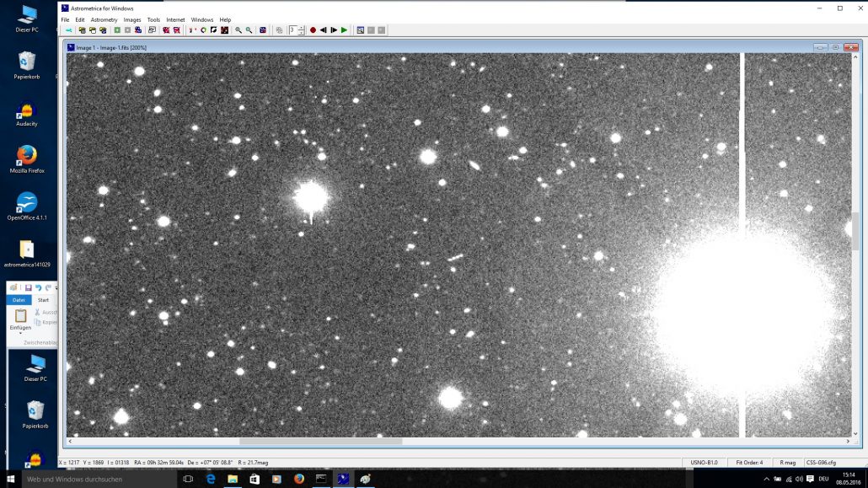Viewport: 868px width, 488px height.
Task: Click the Audacity desktop icon
Action: [27, 113]
